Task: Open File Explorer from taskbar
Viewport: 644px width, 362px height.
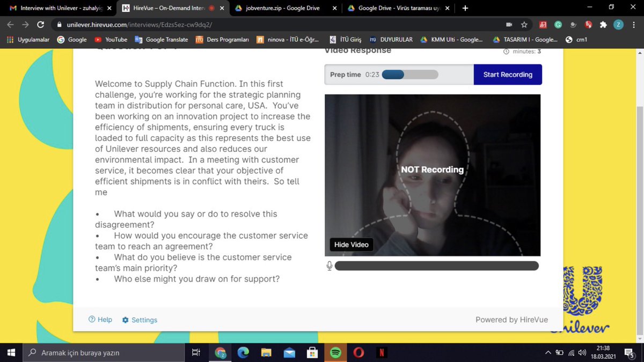Action: (266, 352)
